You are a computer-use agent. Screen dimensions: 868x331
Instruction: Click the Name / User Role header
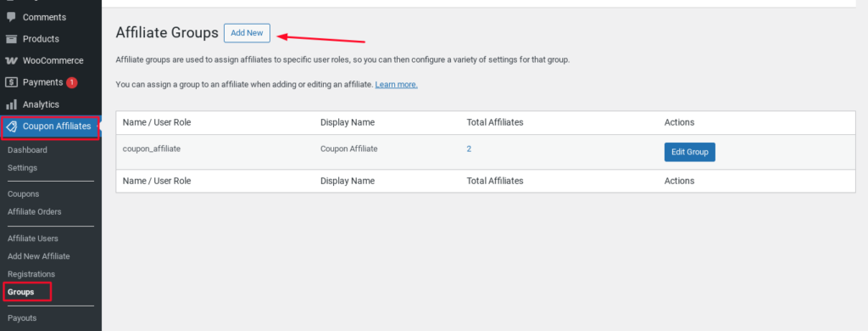pyautogui.click(x=157, y=122)
